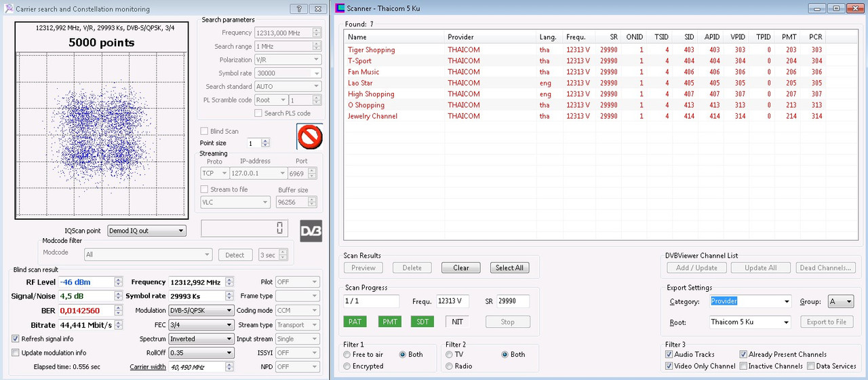Enable Inactive Channels checkbox
The width and height of the screenshot is (868, 380).
(x=744, y=366)
